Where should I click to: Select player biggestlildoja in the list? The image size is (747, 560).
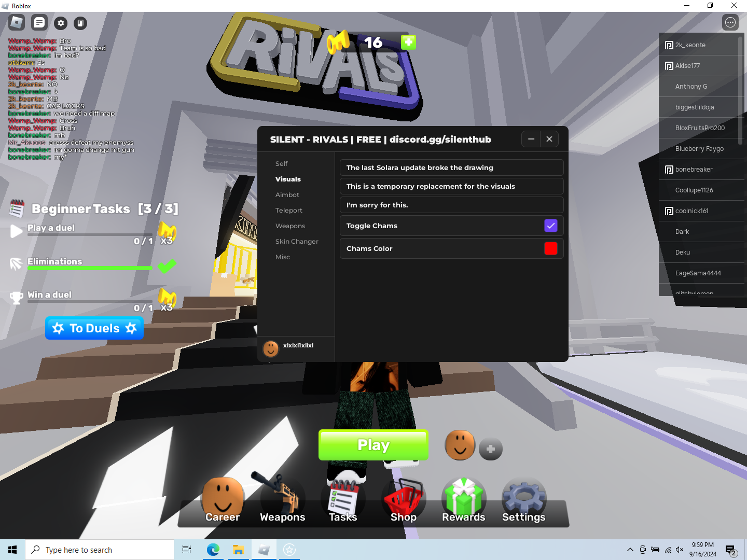pyautogui.click(x=701, y=107)
